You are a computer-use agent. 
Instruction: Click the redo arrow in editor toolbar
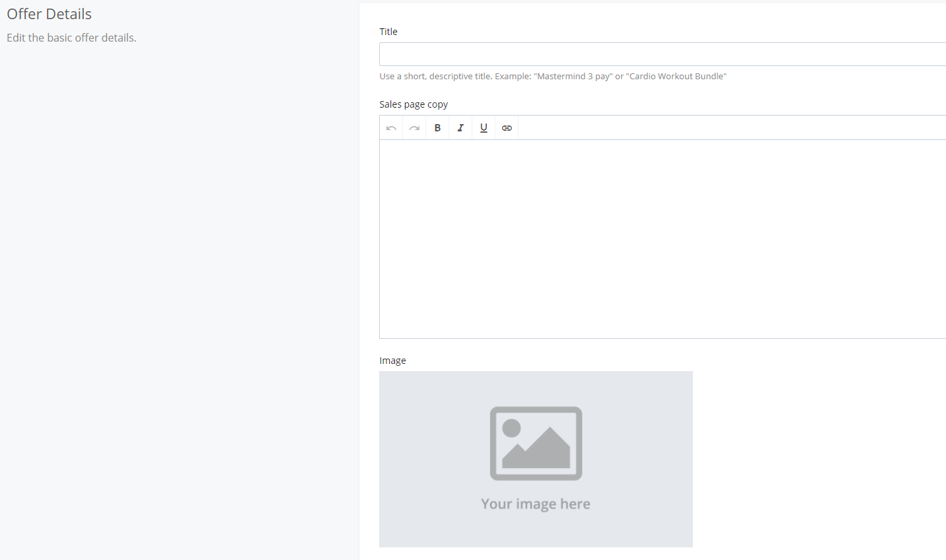click(x=414, y=128)
